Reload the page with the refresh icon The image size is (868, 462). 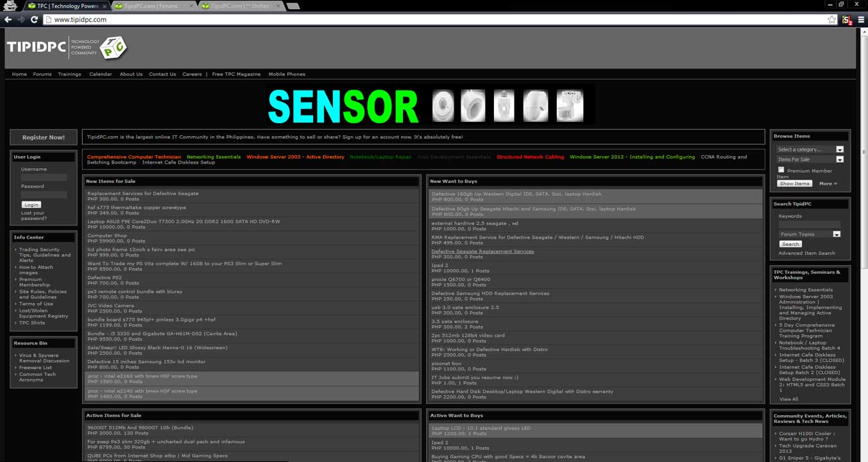(34, 20)
